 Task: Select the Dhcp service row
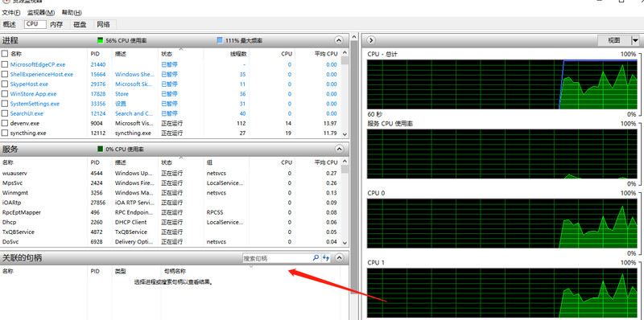[x=171, y=222]
